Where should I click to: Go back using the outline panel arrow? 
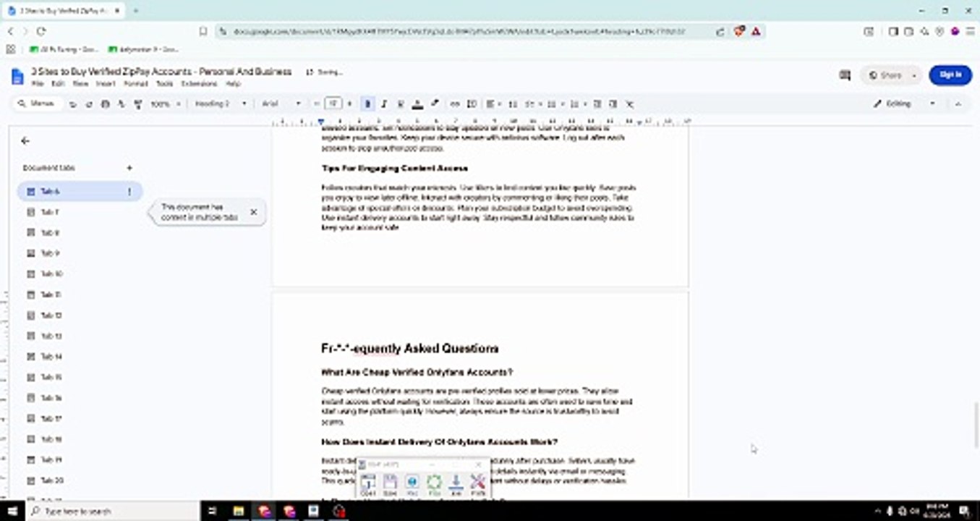[25, 141]
